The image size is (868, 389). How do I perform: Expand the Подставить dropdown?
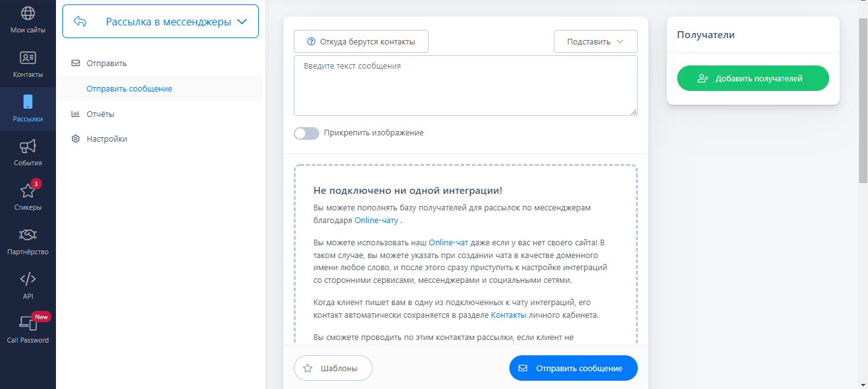595,41
